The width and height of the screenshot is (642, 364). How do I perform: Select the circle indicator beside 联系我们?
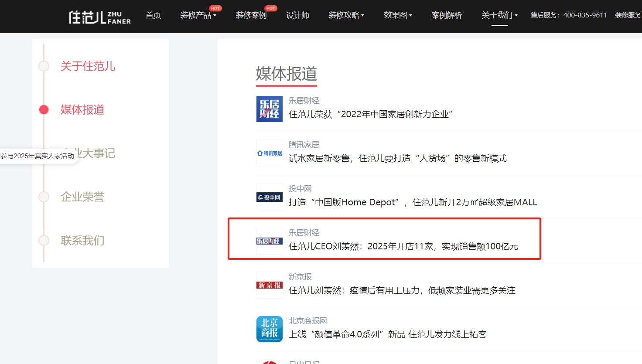(44, 240)
